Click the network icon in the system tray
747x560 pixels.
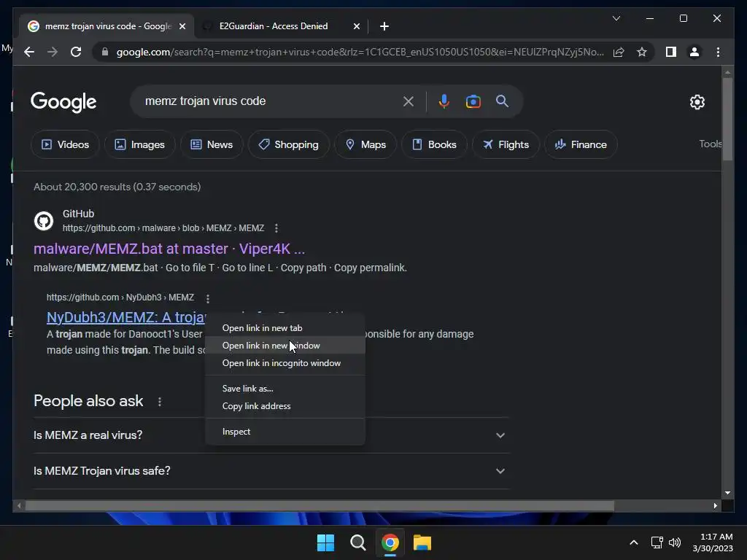point(657,542)
